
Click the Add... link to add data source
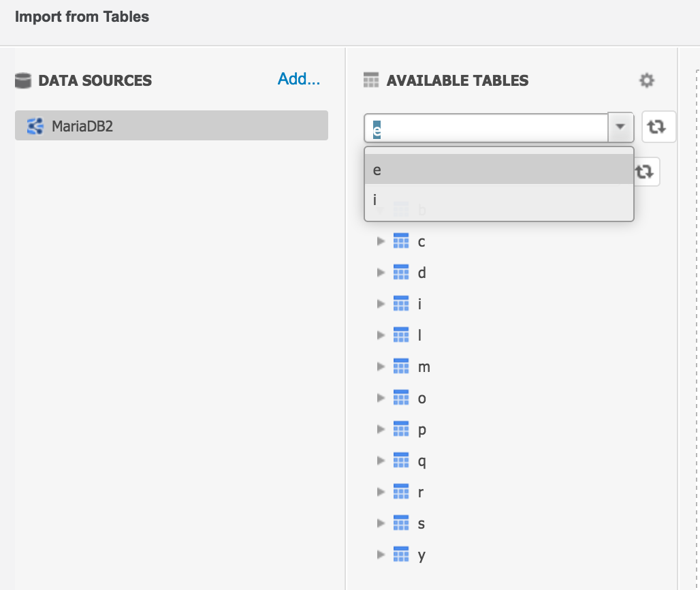point(298,79)
